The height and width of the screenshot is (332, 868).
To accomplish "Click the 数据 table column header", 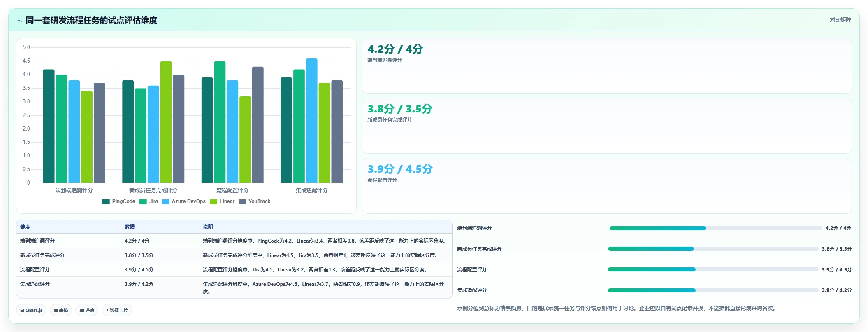I will (x=130, y=227).
